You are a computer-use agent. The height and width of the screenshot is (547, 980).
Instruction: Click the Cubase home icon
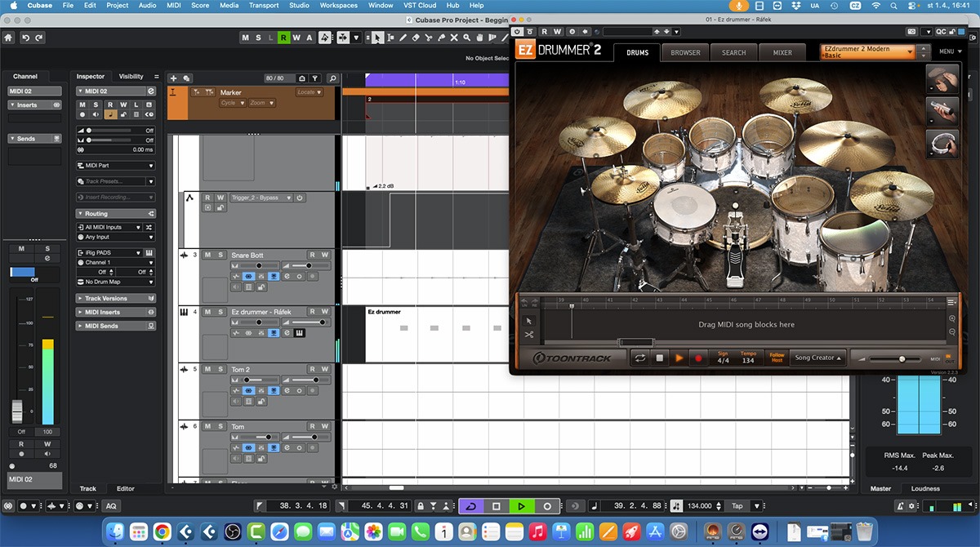pyautogui.click(x=9, y=38)
